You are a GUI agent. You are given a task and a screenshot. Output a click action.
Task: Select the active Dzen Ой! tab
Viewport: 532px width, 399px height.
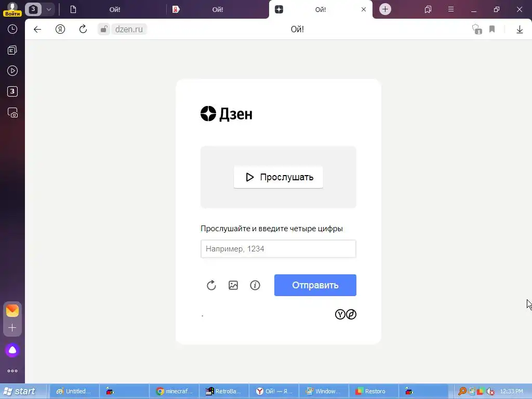click(320, 9)
